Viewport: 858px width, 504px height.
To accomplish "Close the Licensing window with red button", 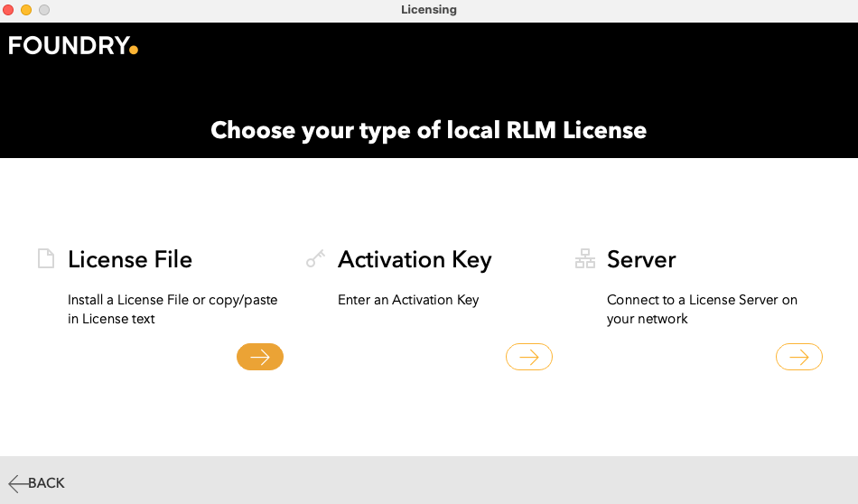I will pyautogui.click(x=8, y=10).
